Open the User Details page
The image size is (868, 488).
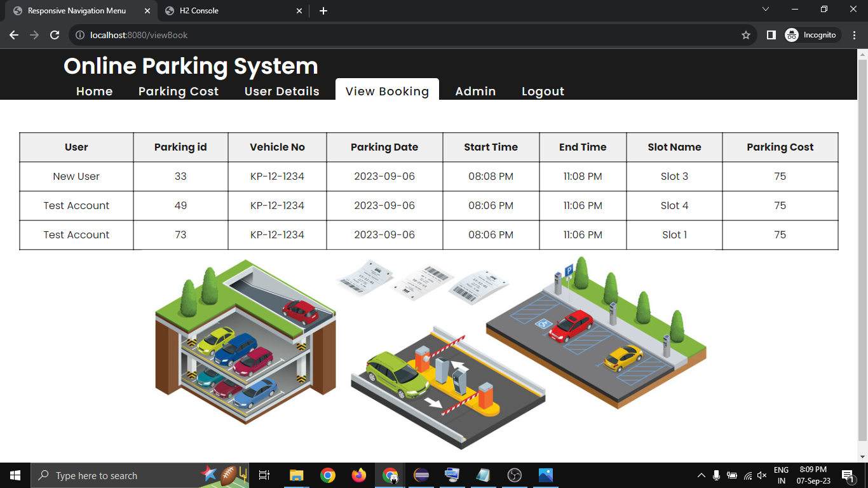(x=281, y=91)
